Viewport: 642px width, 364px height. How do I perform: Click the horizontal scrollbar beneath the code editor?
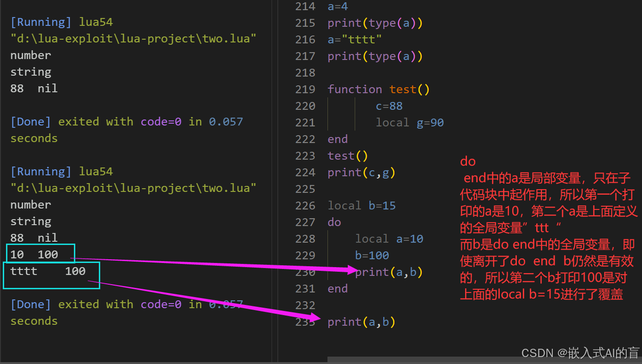tap(485, 359)
